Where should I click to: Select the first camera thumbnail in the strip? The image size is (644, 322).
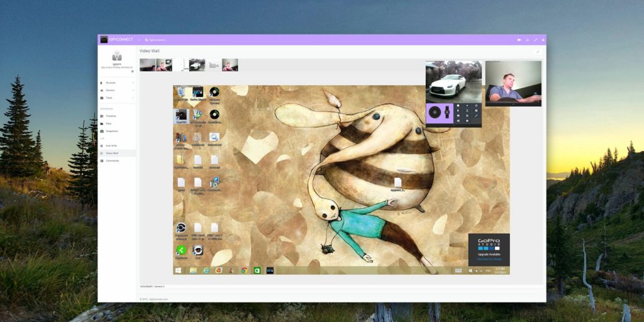[147, 65]
